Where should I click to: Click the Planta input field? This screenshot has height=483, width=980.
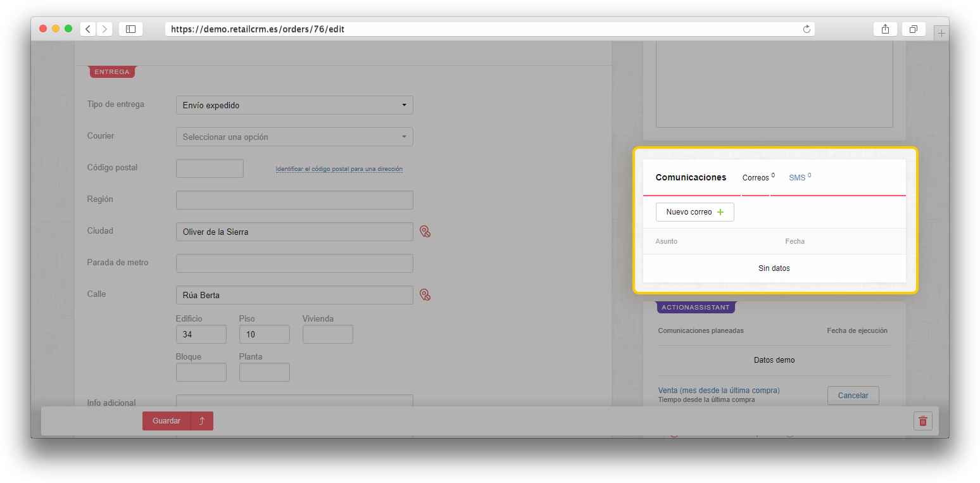[265, 372]
